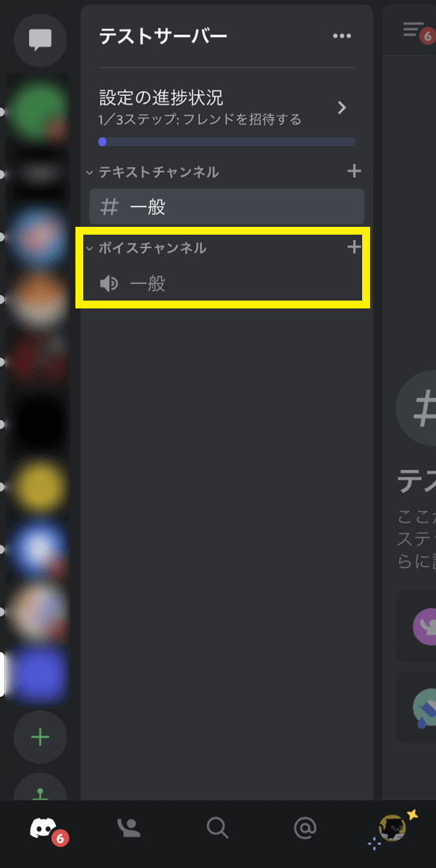
Task: Open the search magnifier tab
Action: (217, 828)
